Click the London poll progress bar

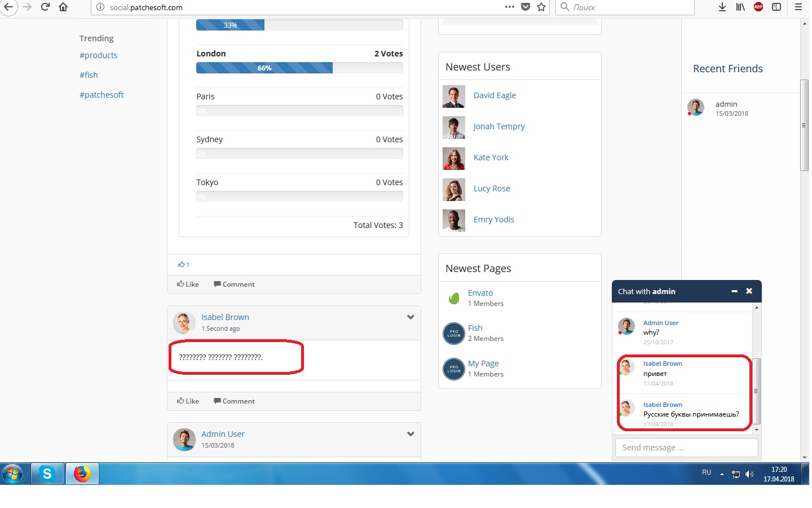tap(299, 68)
